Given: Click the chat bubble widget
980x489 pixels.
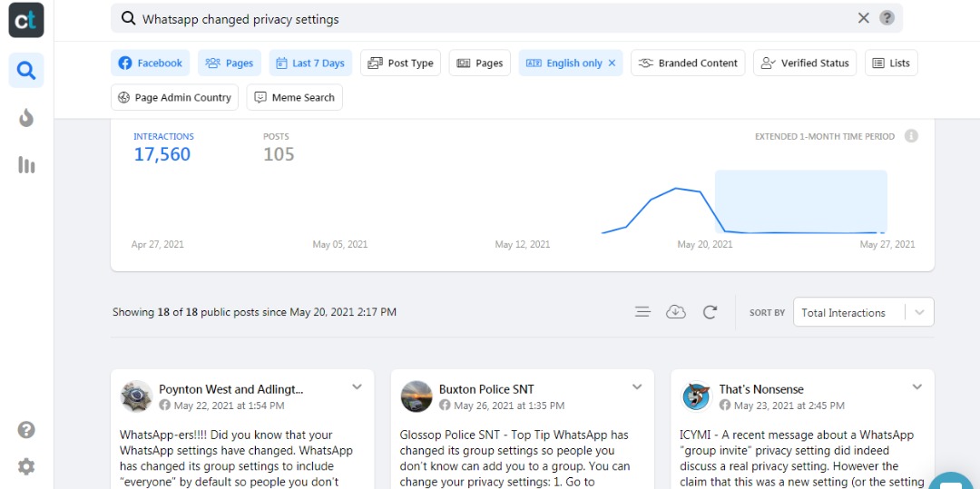Looking at the screenshot, I should [x=953, y=481].
